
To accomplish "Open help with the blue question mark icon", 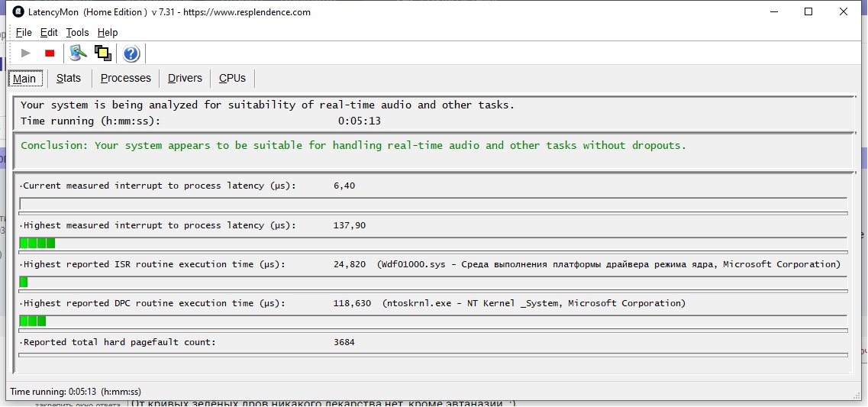I will coord(131,53).
